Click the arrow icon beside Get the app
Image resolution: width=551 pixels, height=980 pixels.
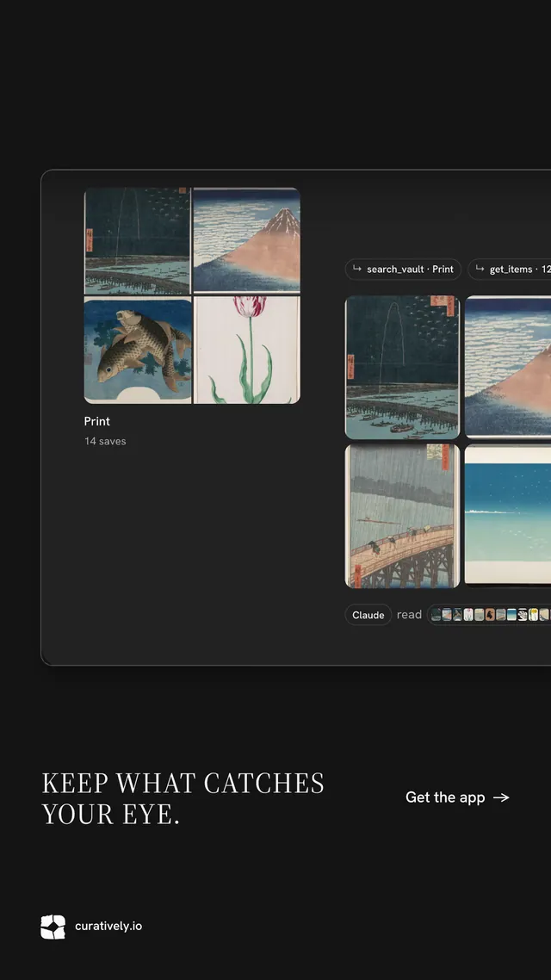501,797
